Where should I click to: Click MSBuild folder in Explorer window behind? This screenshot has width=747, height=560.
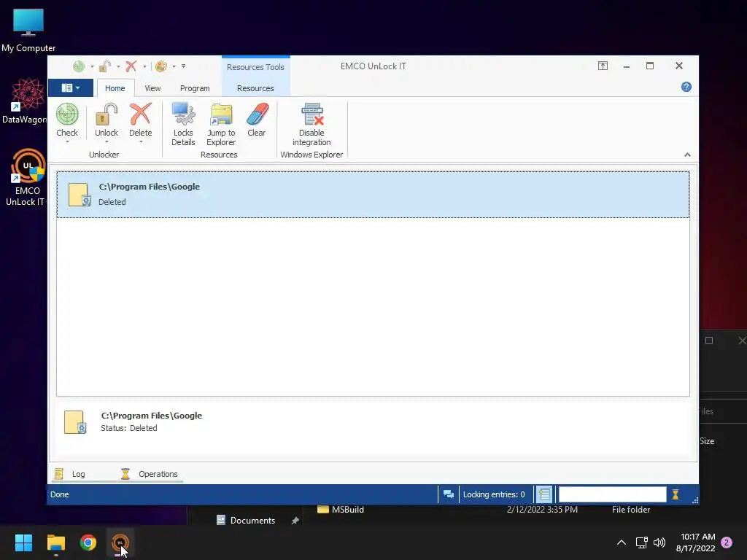tap(347, 510)
